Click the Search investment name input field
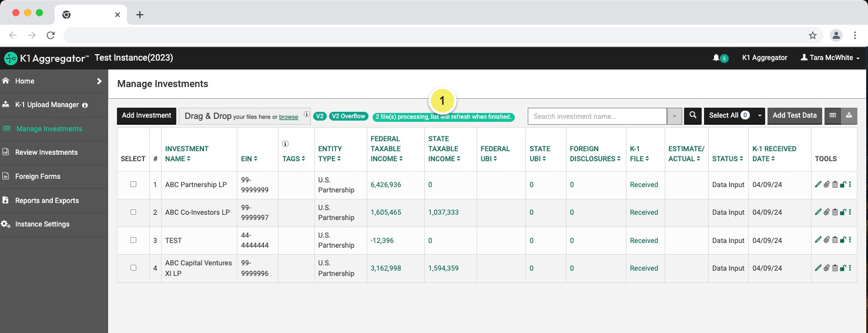The image size is (868, 333). pyautogui.click(x=596, y=116)
